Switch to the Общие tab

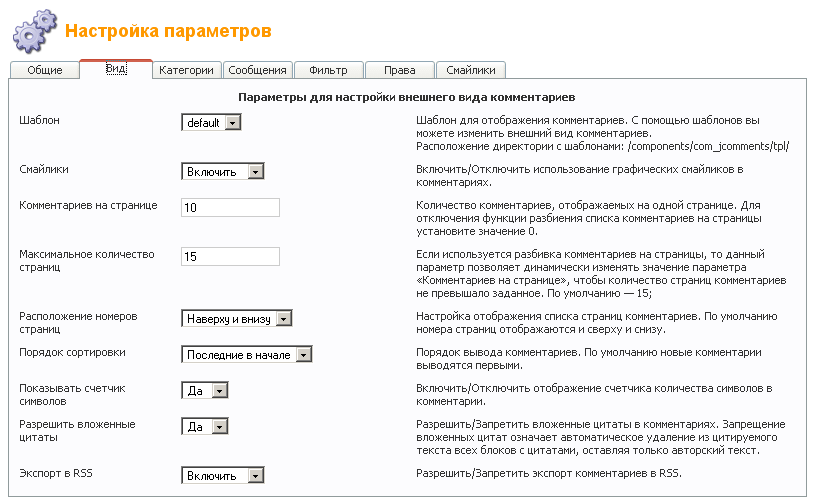coord(45,70)
